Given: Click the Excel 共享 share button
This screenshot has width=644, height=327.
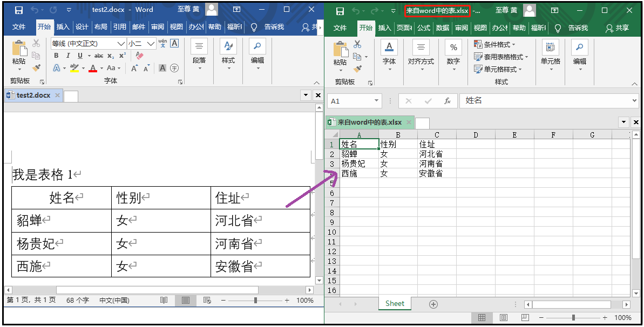Looking at the screenshot, I should (618, 28).
